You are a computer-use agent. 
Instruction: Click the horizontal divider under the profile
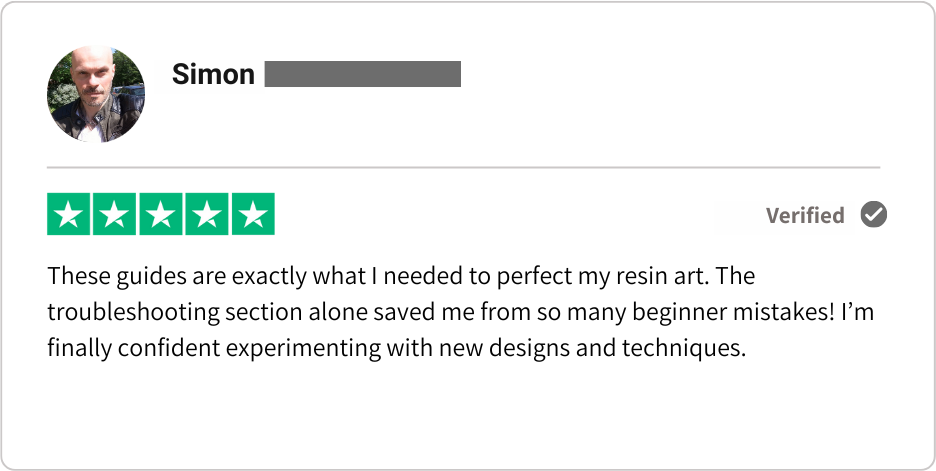pyautogui.click(x=463, y=168)
